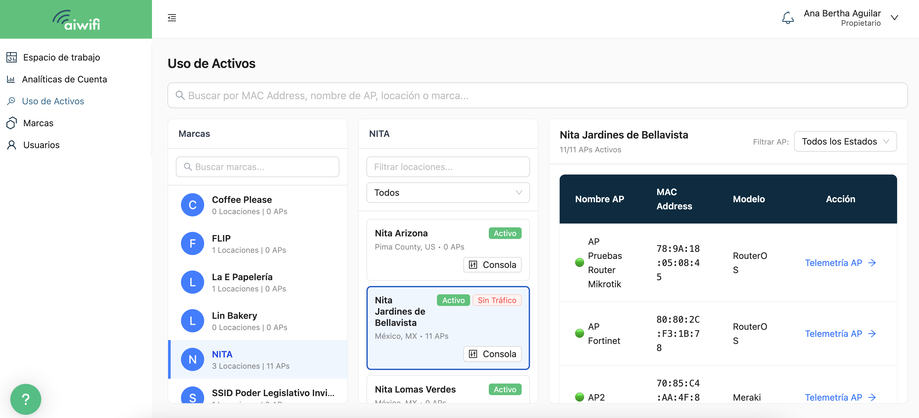Collapse the sidebar with the menu icon

(x=172, y=18)
